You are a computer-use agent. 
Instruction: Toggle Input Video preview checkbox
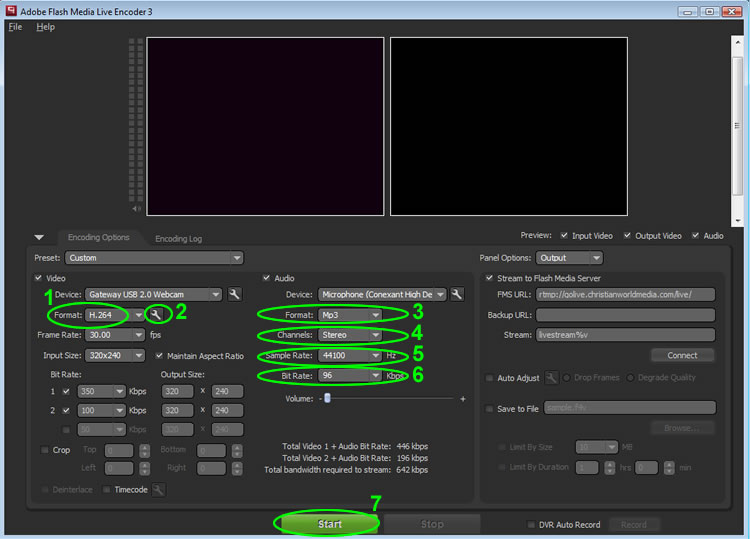click(x=564, y=235)
